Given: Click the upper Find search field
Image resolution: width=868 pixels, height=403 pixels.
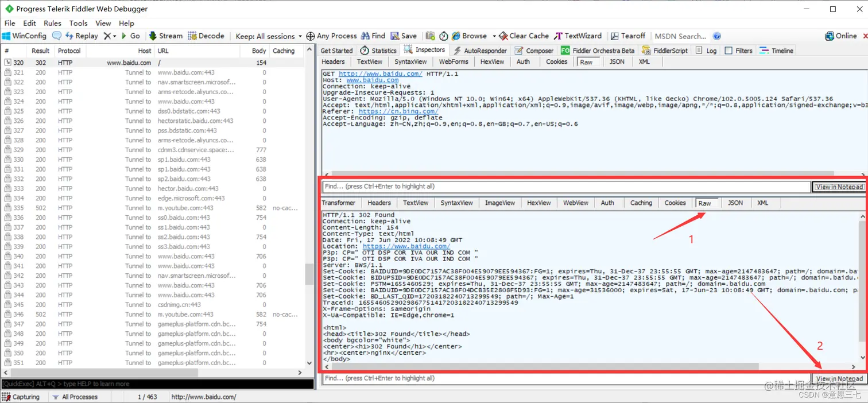Looking at the screenshot, I should pos(565,187).
